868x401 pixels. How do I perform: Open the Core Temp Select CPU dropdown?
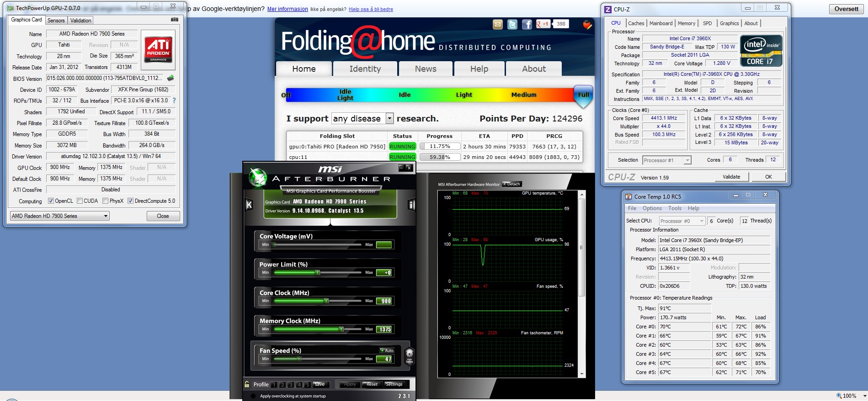pos(682,221)
